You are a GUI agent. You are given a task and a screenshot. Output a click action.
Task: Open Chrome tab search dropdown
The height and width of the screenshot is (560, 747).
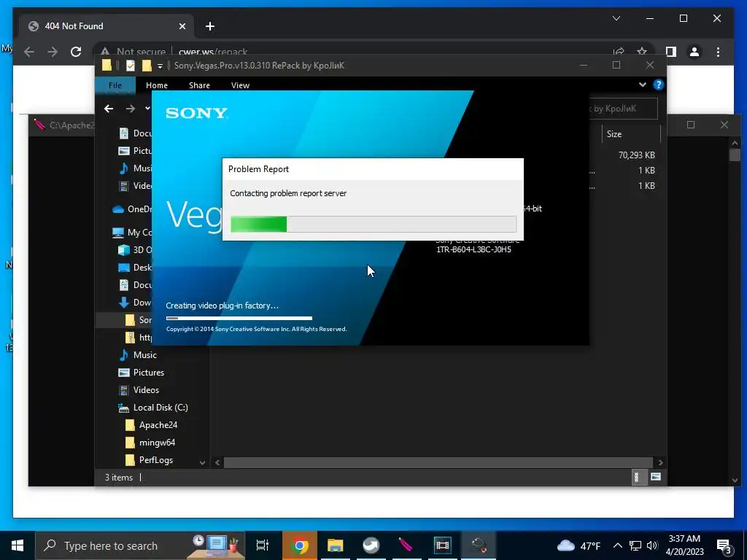[x=616, y=18]
